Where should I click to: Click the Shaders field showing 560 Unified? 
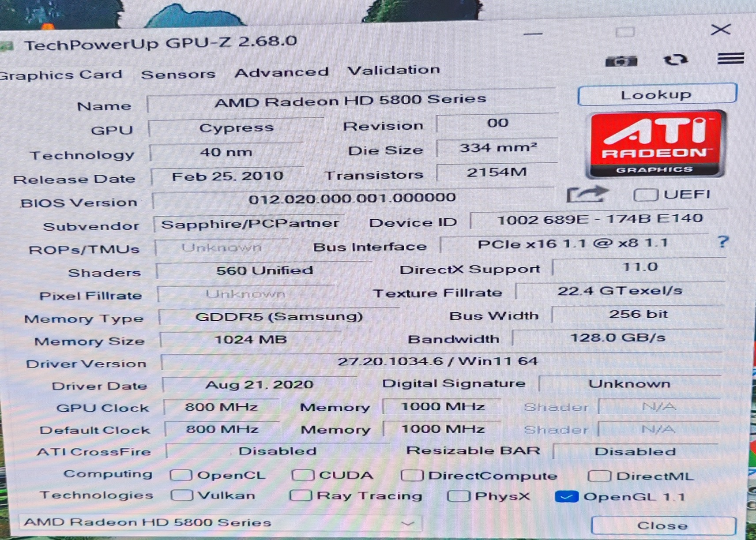coord(264,270)
